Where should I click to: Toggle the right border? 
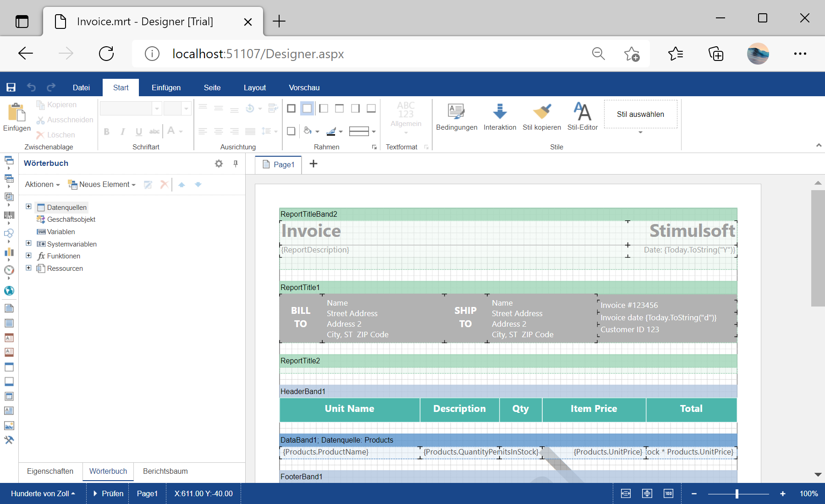click(x=355, y=109)
